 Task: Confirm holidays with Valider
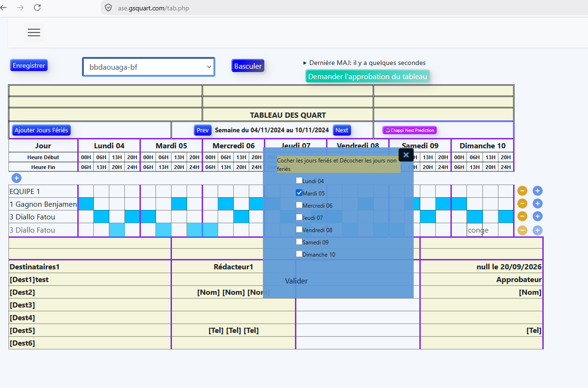(296, 281)
